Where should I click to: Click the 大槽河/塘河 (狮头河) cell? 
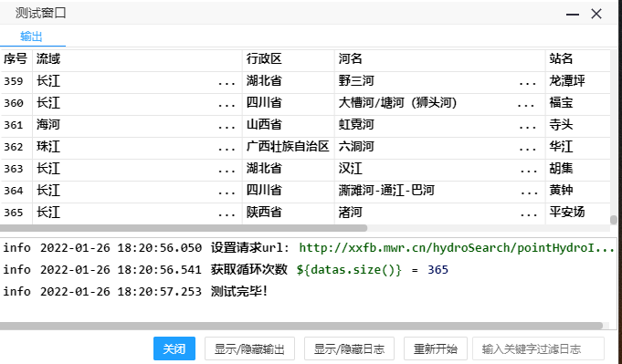[397, 103]
